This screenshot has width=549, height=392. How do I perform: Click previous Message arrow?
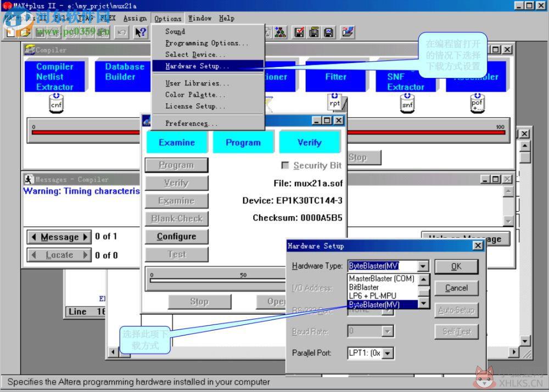click(34, 237)
